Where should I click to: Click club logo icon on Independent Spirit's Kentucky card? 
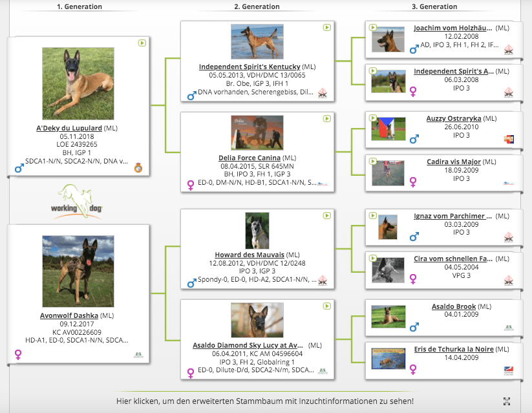(x=322, y=94)
